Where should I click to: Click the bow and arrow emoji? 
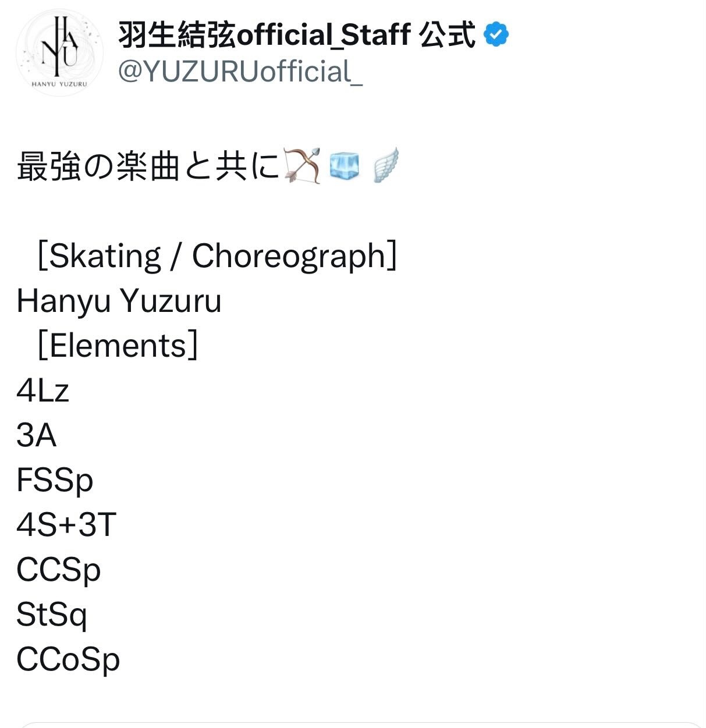(302, 165)
